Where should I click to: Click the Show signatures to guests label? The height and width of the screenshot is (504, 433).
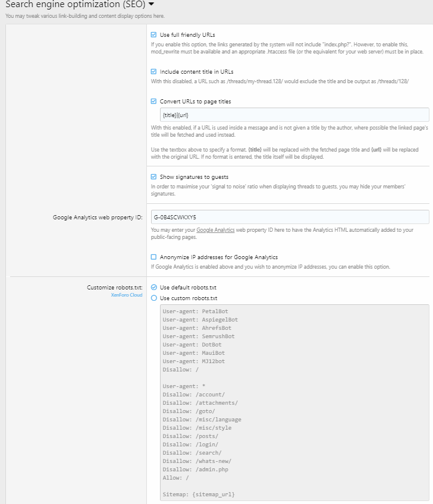(194, 177)
